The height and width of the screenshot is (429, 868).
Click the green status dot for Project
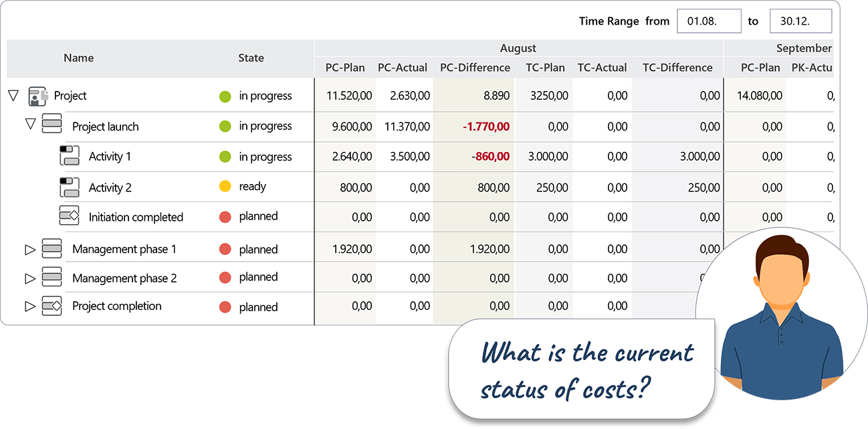225,96
